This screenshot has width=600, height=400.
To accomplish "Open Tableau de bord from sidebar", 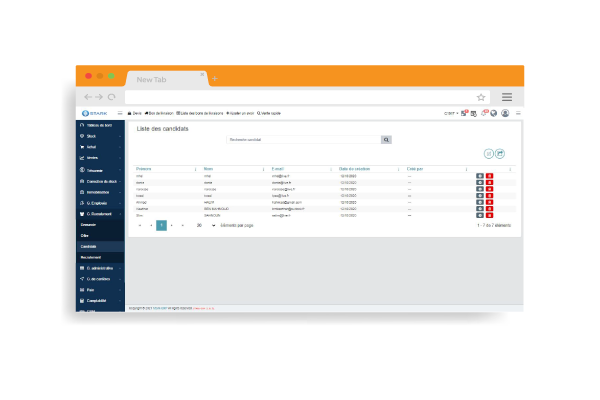I will tap(100, 124).
